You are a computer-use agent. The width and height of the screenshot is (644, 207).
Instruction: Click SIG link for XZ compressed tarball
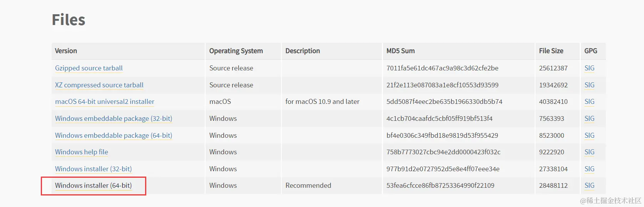(x=589, y=85)
